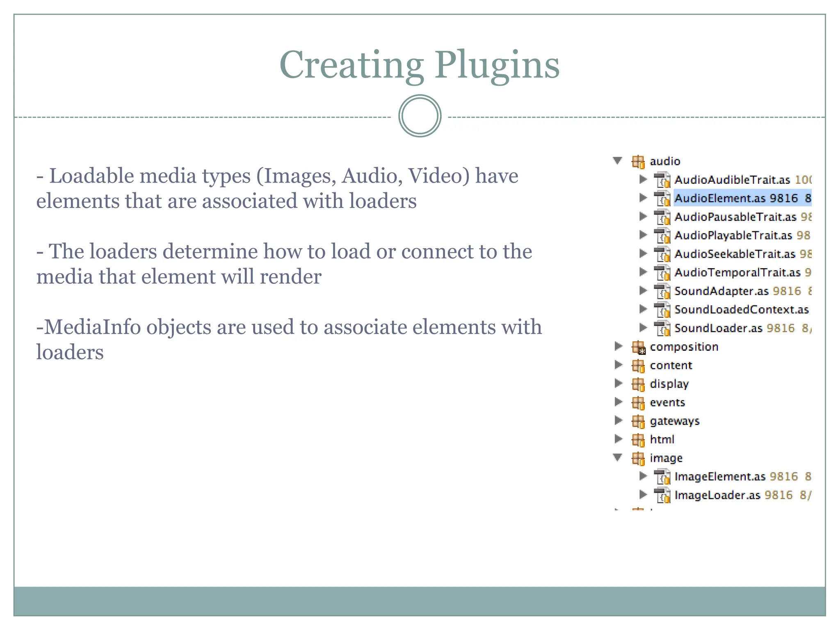Expand the SoundLoader.as node
This screenshot has height=630, width=840.
coord(643,327)
